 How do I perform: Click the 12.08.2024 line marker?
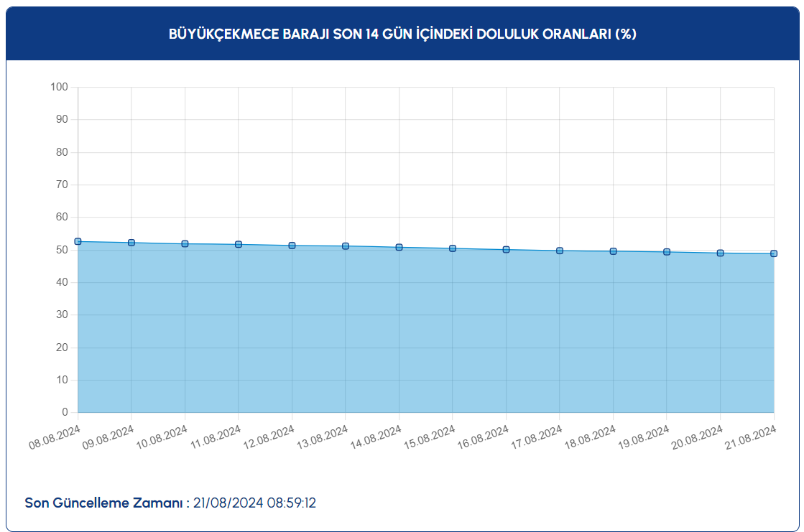coord(292,246)
